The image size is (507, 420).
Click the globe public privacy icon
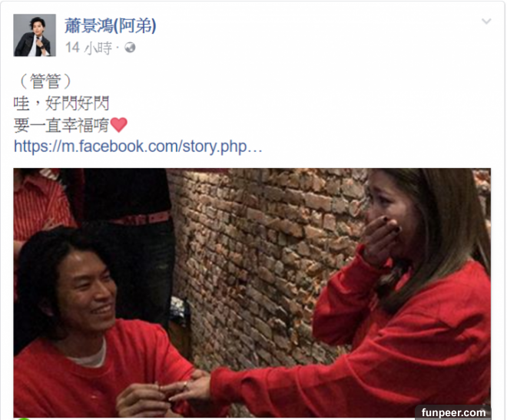pyautogui.click(x=130, y=48)
